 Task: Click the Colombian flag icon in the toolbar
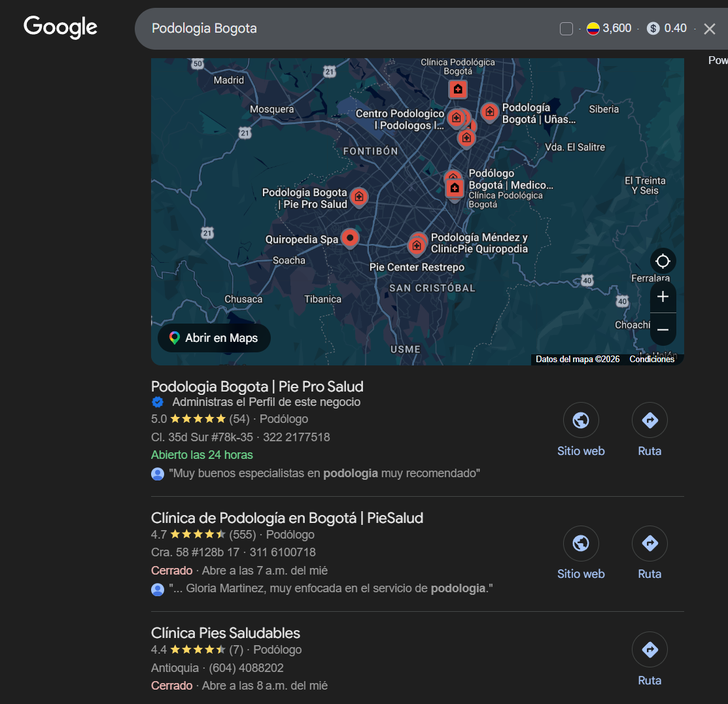(x=594, y=28)
